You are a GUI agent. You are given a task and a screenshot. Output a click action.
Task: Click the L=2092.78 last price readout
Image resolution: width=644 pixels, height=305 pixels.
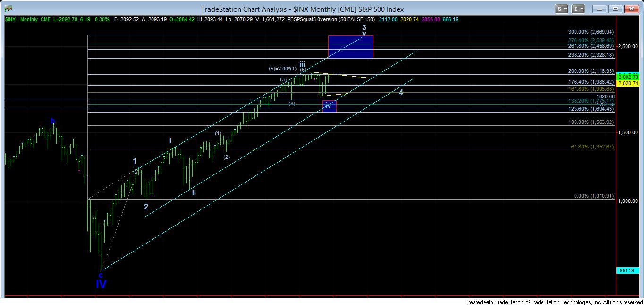66,19
